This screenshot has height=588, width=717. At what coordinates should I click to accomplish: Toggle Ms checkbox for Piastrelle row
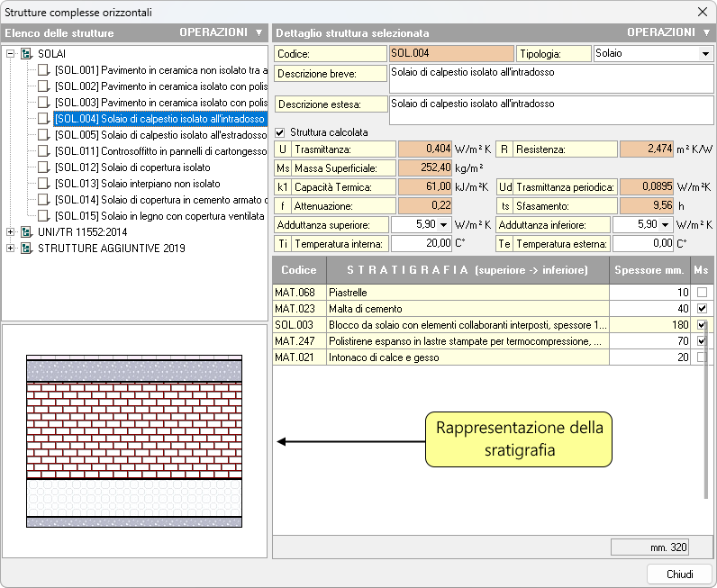[702, 293]
